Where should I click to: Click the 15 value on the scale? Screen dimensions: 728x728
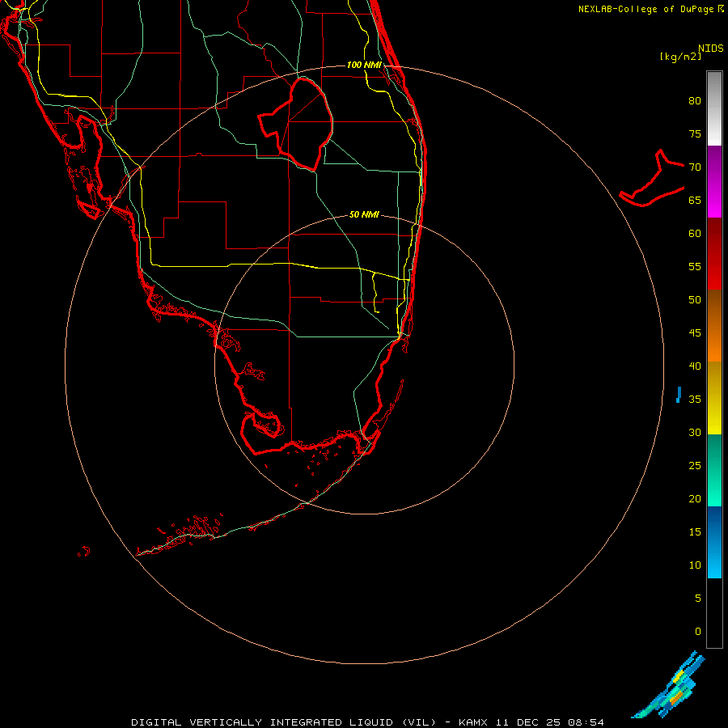point(695,531)
